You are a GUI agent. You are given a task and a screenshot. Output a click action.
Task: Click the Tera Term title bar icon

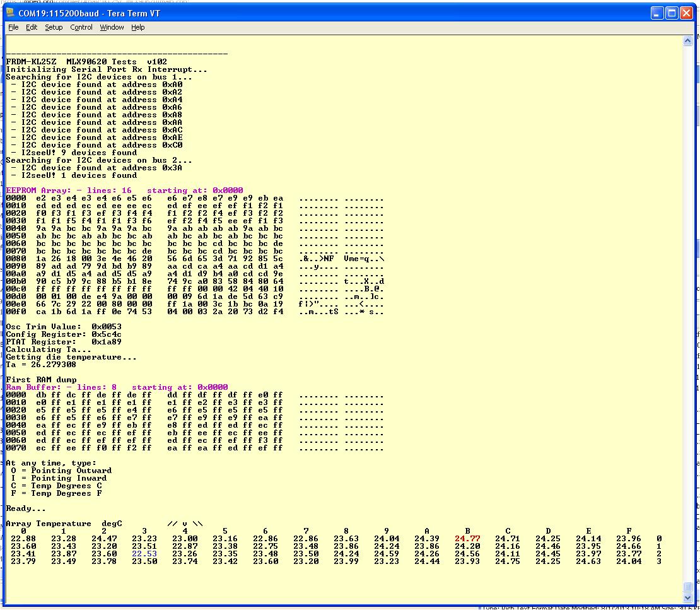point(10,13)
